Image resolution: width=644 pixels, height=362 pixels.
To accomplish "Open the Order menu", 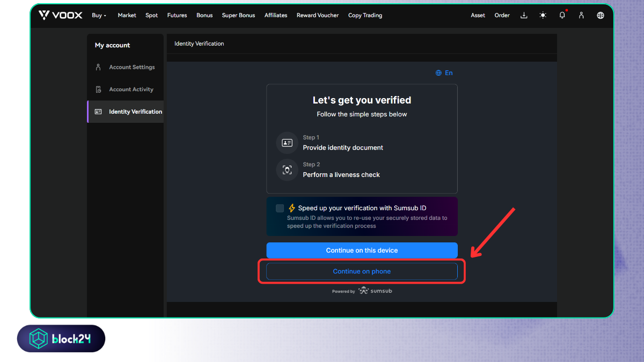I will pyautogui.click(x=502, y=16).
